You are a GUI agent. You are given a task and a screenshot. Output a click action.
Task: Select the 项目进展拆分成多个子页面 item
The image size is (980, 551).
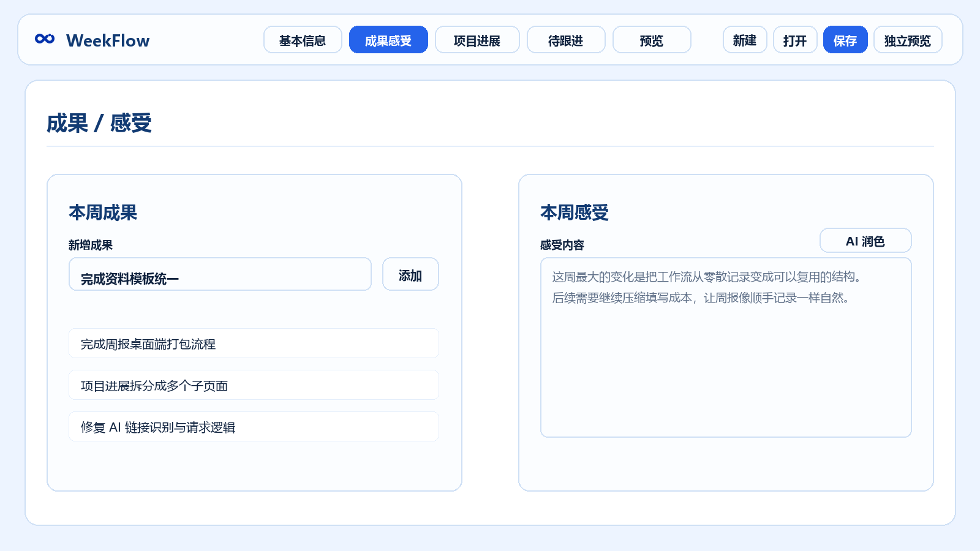click(254, 385)
